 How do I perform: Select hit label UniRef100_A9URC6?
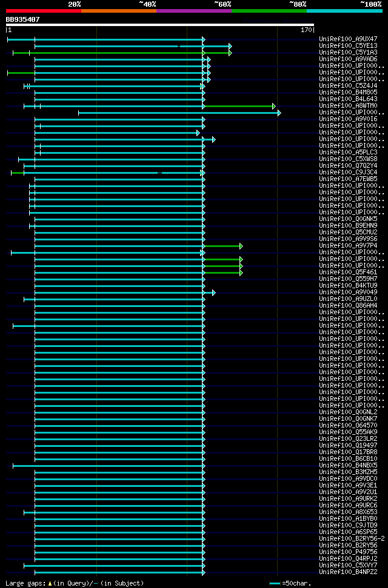[x=348, y=506]
